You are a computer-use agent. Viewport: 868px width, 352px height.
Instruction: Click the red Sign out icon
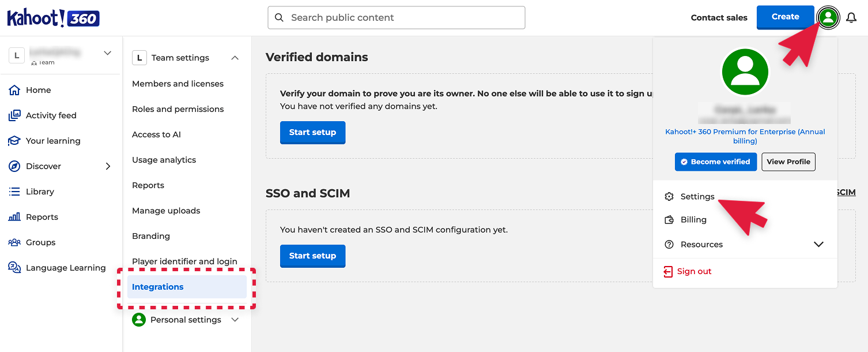click(x=668, y=271)
